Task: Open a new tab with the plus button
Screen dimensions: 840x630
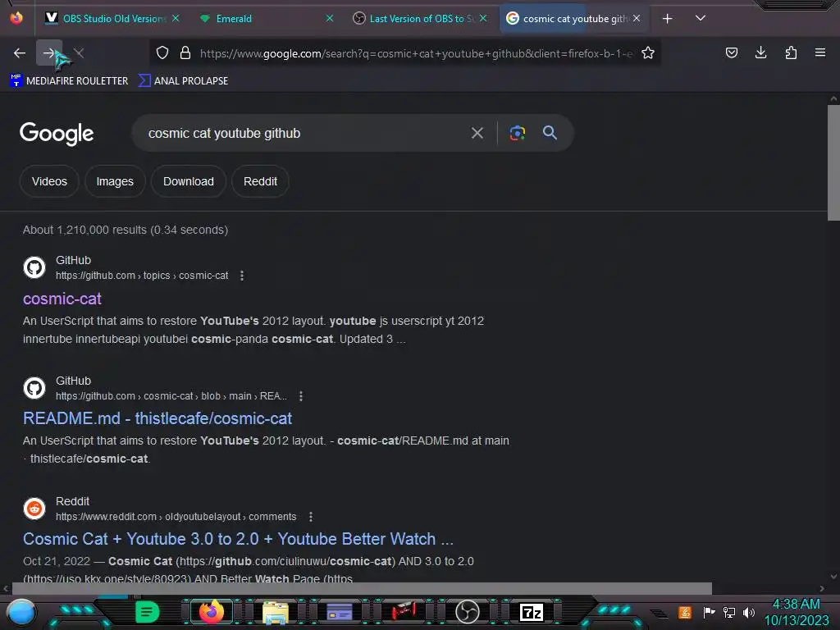Action: click(x=668, y=19)
